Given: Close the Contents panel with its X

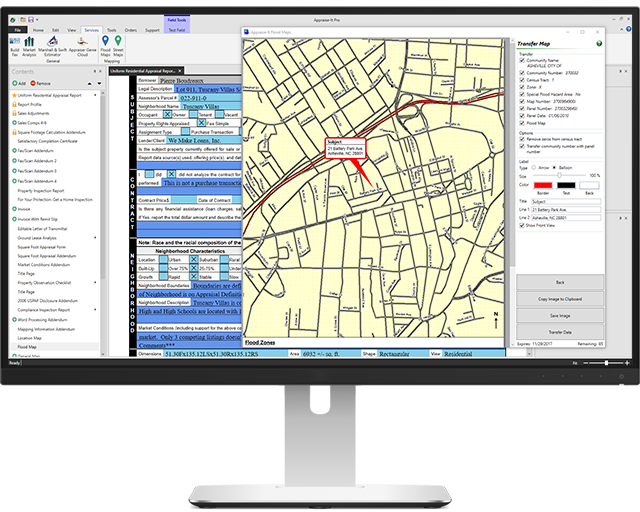Looking at the screenshot, I should (x=100, y=71).
